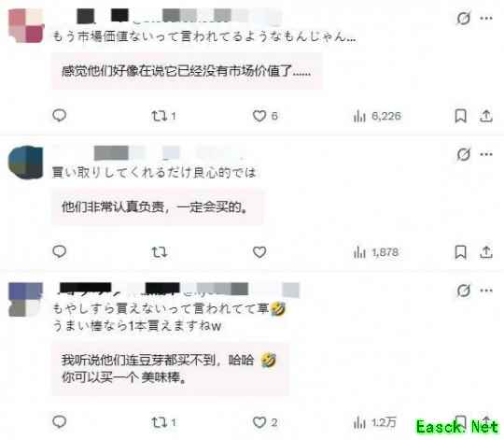View analytics showing 1.2万 views
Viewport: 504px width, 440px height.
click(375, 422)
